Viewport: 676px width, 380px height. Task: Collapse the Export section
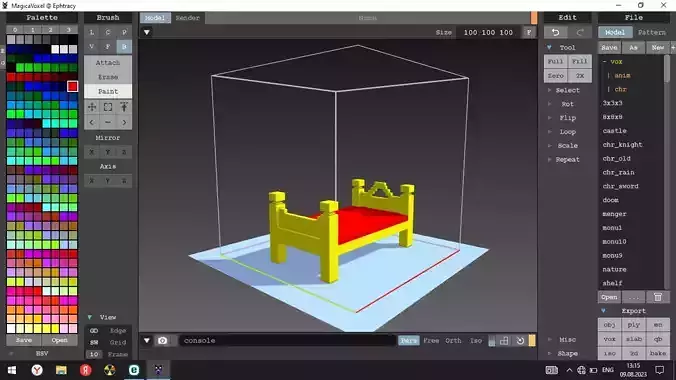pos(603,311)
